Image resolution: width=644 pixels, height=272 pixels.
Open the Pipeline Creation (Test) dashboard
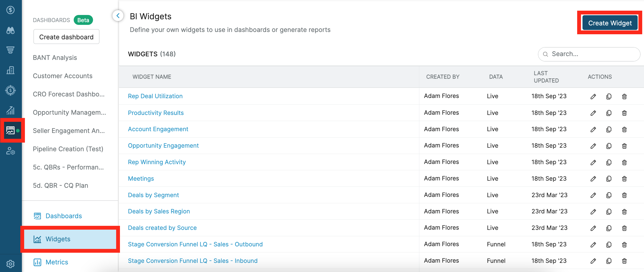pyautogui.click(x=68, y=149)
